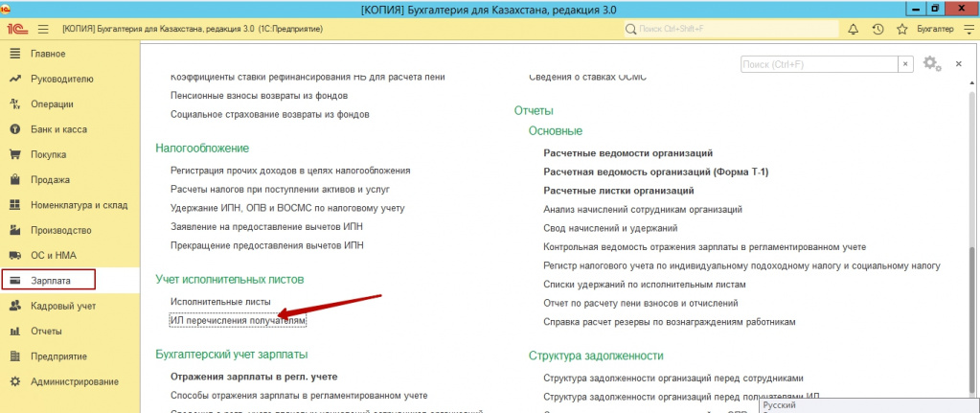Open Регистрация прочих доходов в целях налогообложения
980x413 pixels.
tap(290, 170)
